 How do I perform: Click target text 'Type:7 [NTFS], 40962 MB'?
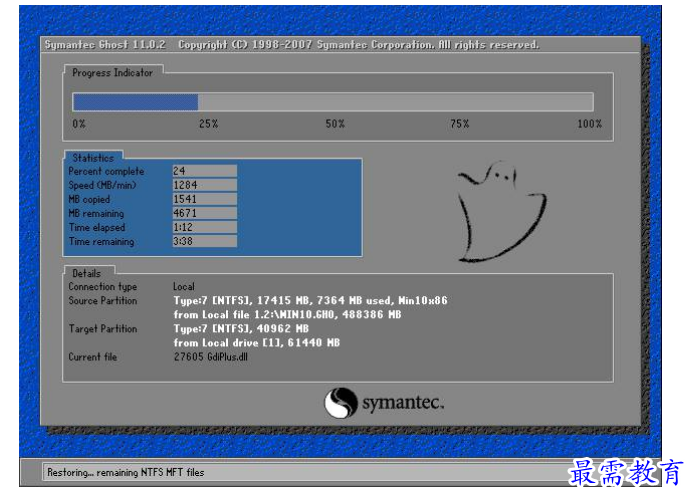pyautogui.click(x=241, y=329)
